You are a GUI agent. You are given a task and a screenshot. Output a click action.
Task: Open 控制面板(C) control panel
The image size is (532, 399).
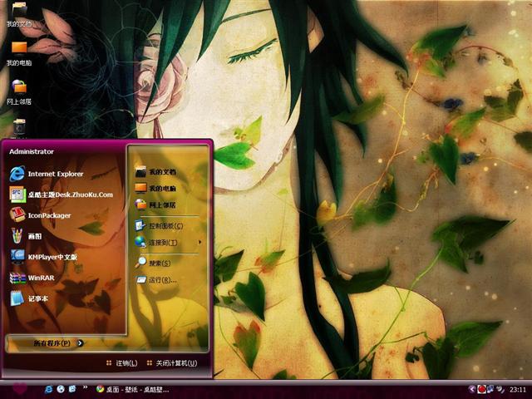(159, 225)
